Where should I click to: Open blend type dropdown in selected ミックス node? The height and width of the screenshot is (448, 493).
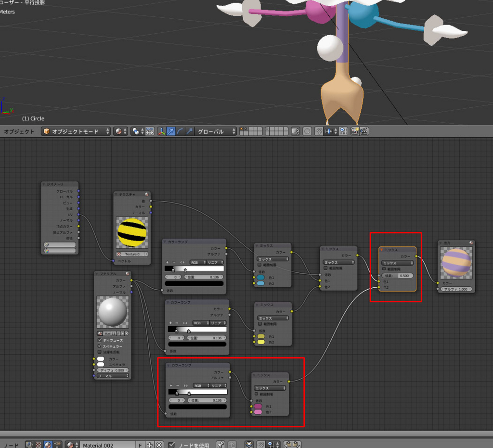coord(397,263)
